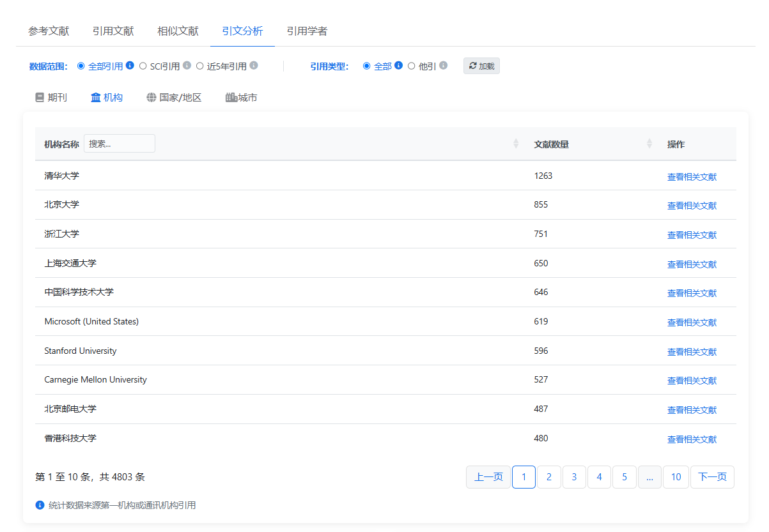
Task: View related literature for 清华大学
Action: [692, 177]
